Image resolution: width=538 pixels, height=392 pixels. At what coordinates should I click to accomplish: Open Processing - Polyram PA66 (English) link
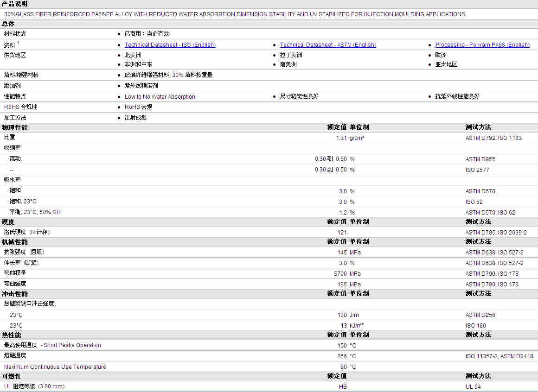click(482, 45)
